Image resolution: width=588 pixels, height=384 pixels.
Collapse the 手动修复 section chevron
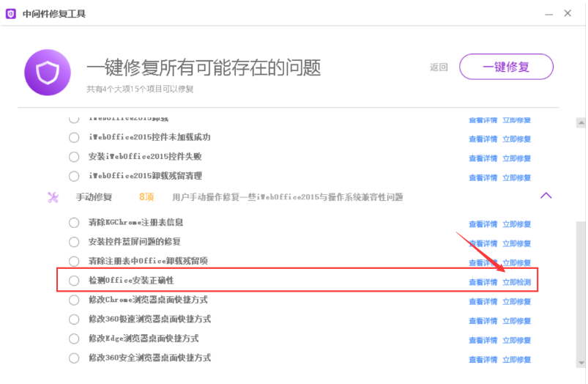tap(546, 196)
